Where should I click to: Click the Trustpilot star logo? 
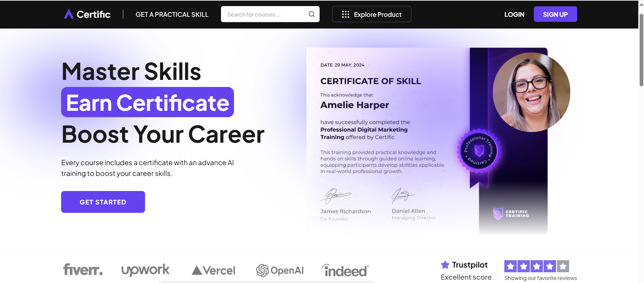point(445,265)
